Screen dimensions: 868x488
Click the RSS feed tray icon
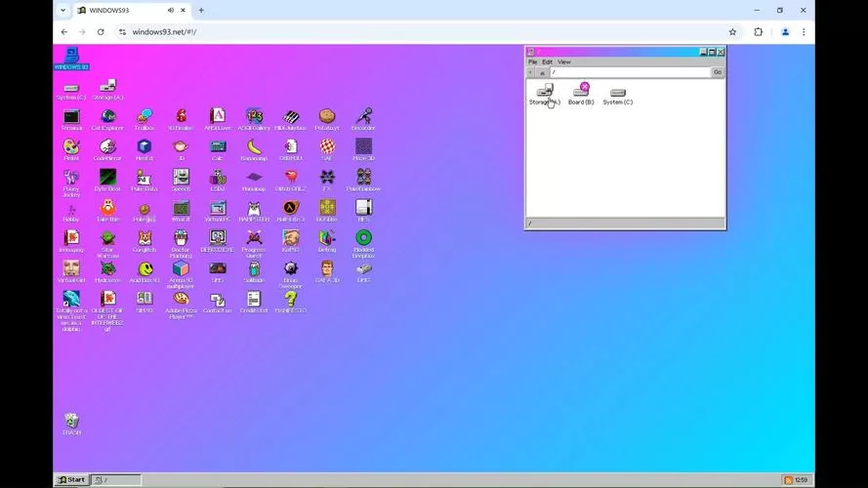click(x=788, y=479)
